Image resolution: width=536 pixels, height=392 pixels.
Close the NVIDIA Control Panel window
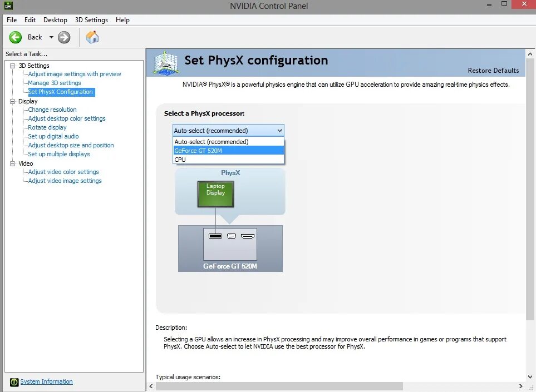(x=524, y=4)
